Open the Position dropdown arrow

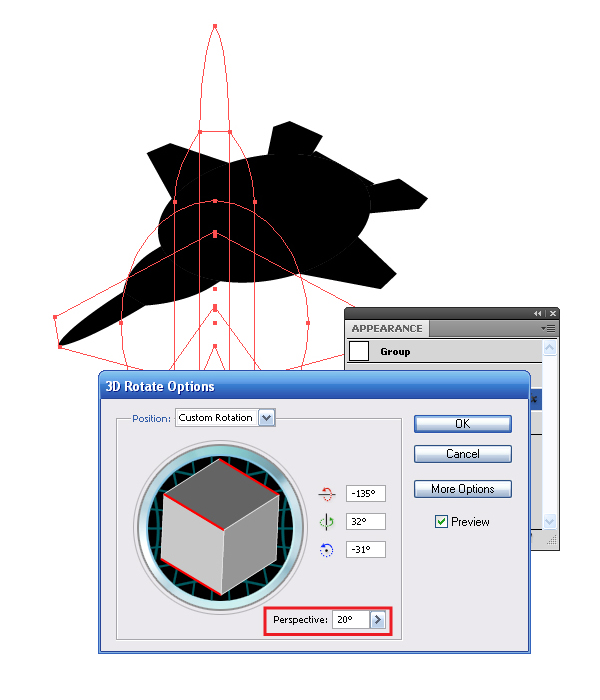coord(267,418)
